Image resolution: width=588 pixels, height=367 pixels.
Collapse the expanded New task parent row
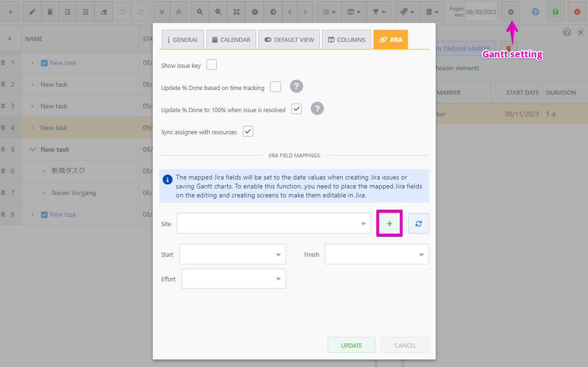[33, 149]
